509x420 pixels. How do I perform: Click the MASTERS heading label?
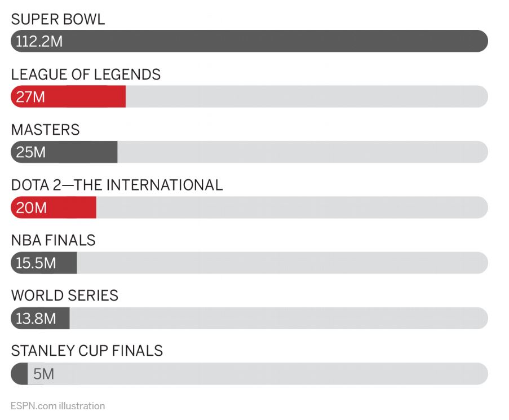pyautogui.click(x=45, y=130)
